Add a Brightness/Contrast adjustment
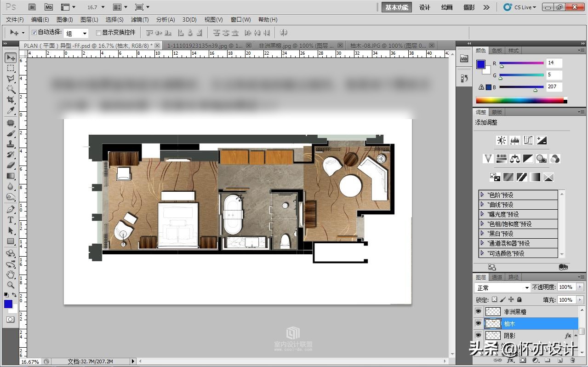This screenshot has width=588, height=367. 502,141
